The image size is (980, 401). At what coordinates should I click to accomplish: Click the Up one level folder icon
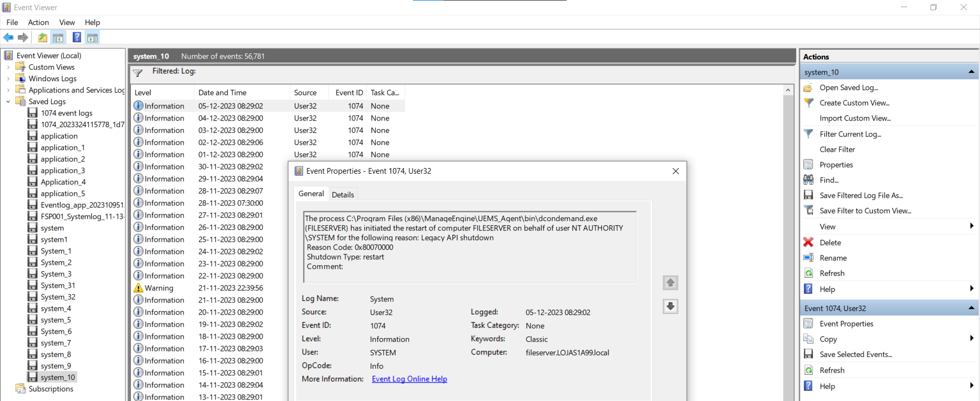point(43,37)
